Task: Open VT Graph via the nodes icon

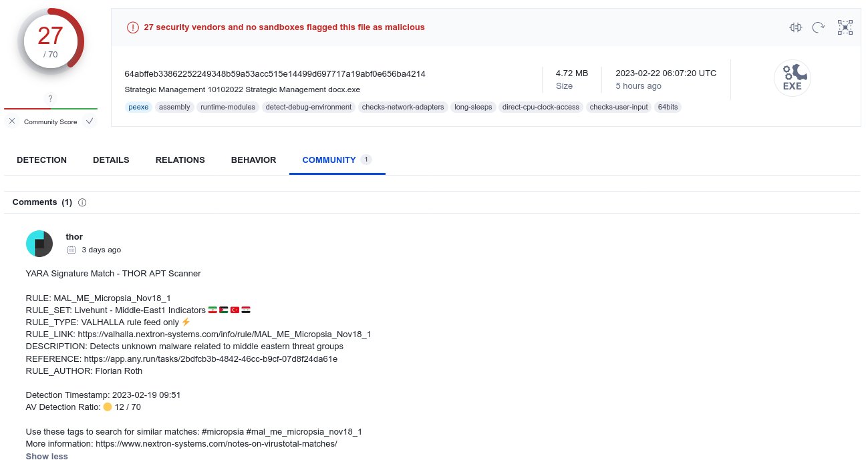Action: pos(845,27)
